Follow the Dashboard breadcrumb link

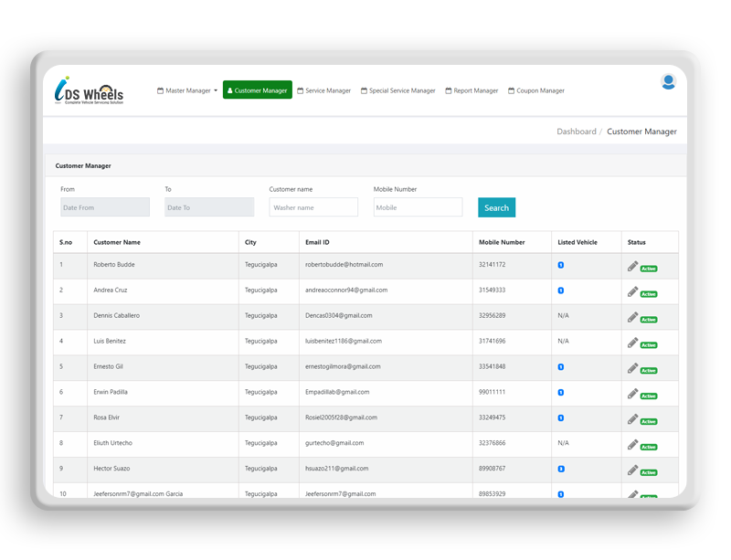[x=576, y=132]
